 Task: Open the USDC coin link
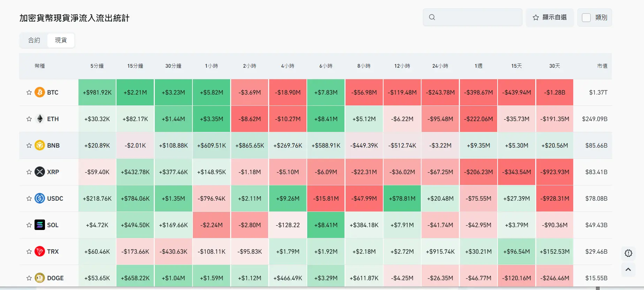click(55, 199)
